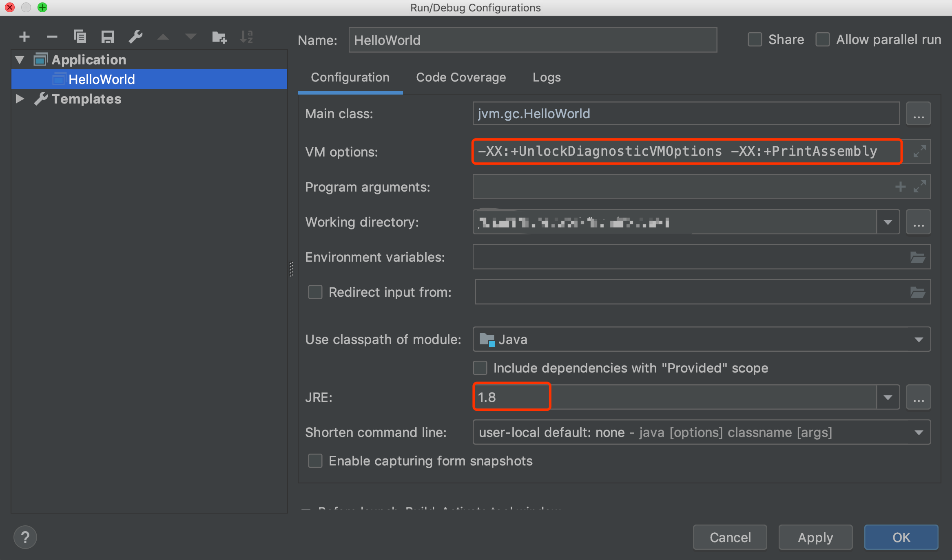Browse Environment variables with folder icon
This screenshot has width=952, height=560.
(x=917, y=257)
